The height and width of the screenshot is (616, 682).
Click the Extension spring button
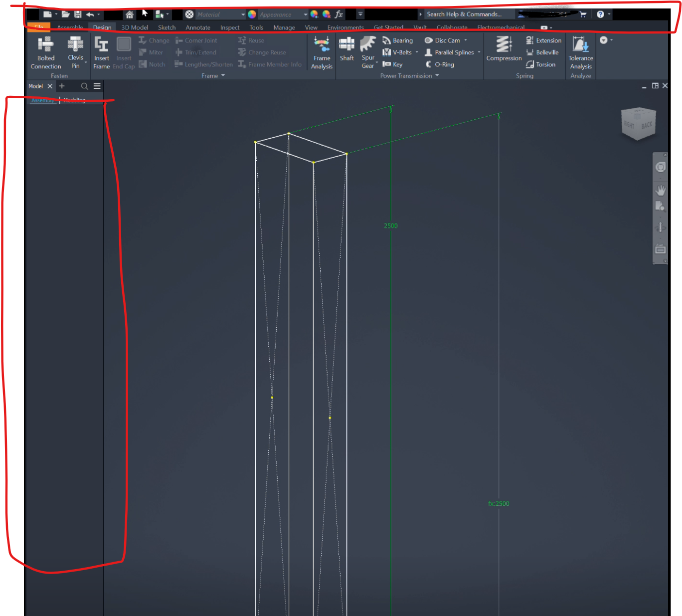pyautogui.click(x=543, y=40)
